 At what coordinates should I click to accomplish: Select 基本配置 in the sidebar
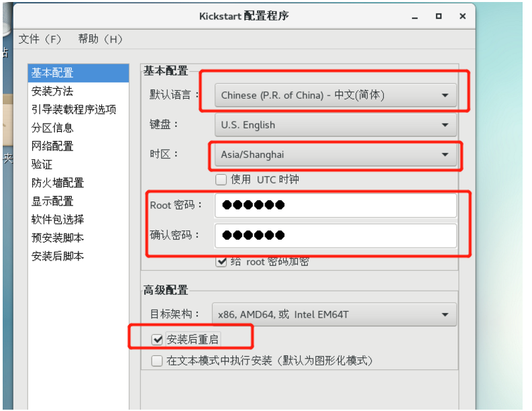[78, 73]
